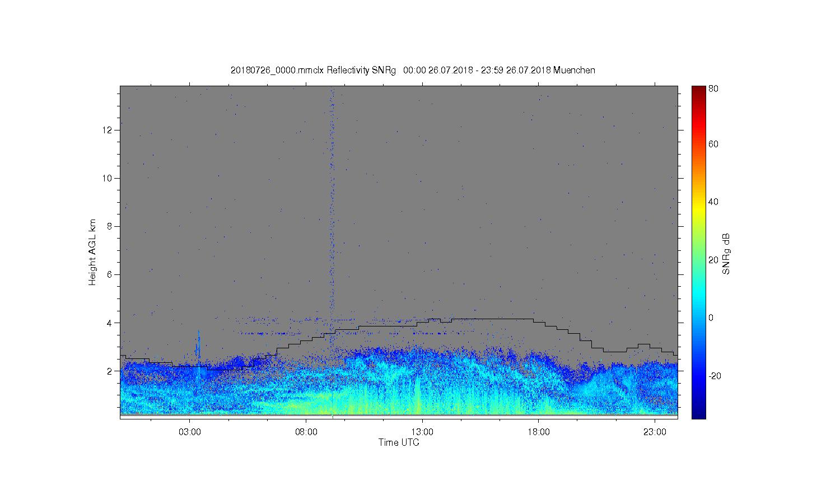Click the plot title text
This screenshot has height=504, width=840.
(x=413, y=70)
